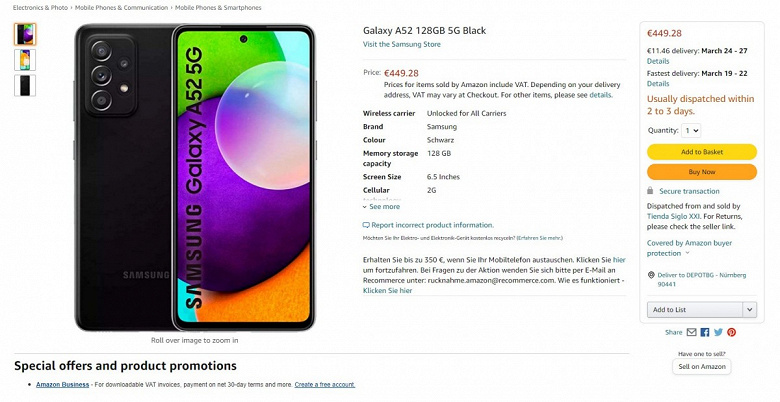The image size is (780, 402).
Task: Expand See more product details
Action: point(381,206)
